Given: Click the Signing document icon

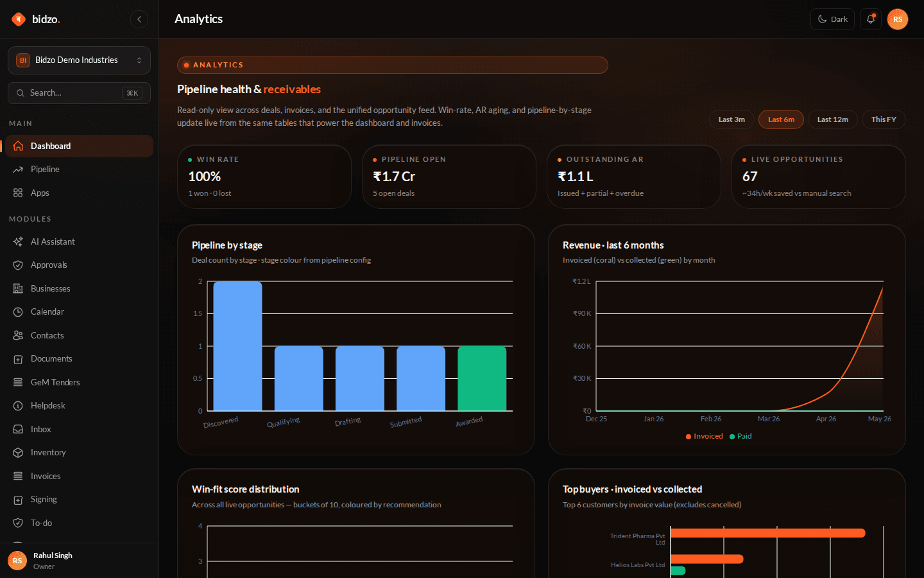Looking at the screenshot, I should click(18, 500).
